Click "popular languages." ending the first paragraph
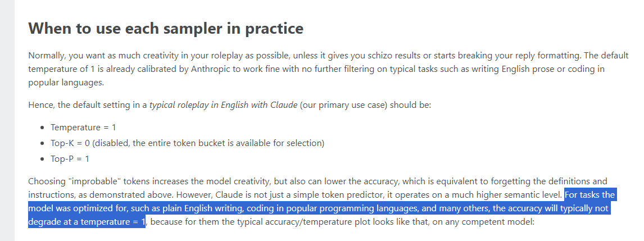 point(66,83)
